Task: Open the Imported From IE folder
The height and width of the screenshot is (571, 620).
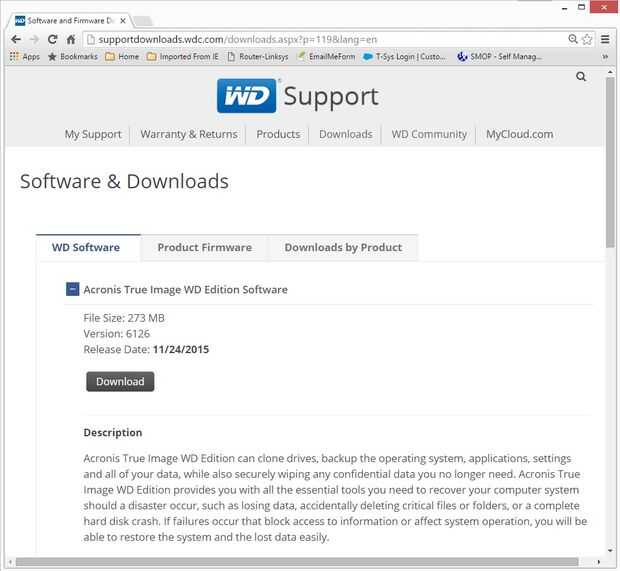Action: coord(182,57)
